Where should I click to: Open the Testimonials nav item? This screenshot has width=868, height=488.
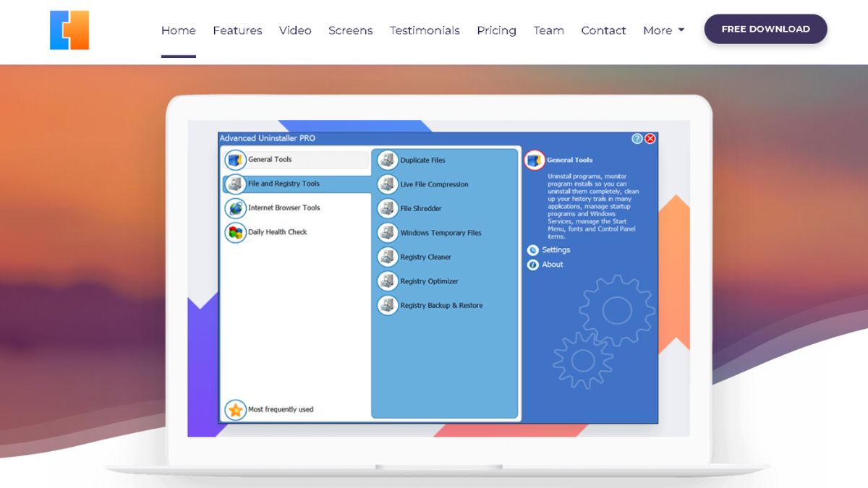point(425,30)
